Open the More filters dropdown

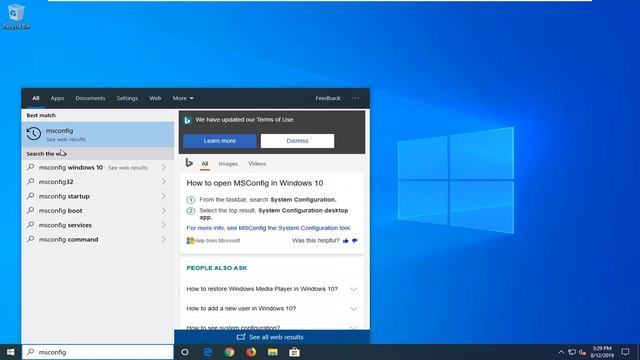(183, 98)
